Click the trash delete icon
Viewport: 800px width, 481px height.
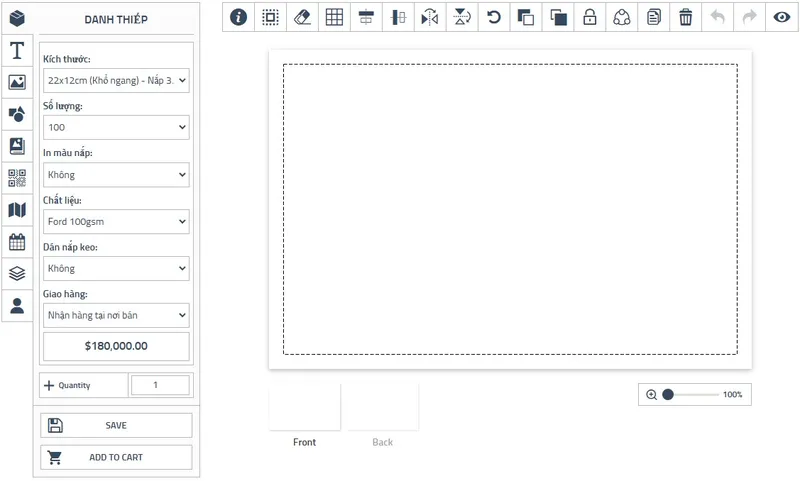[685, 17]
